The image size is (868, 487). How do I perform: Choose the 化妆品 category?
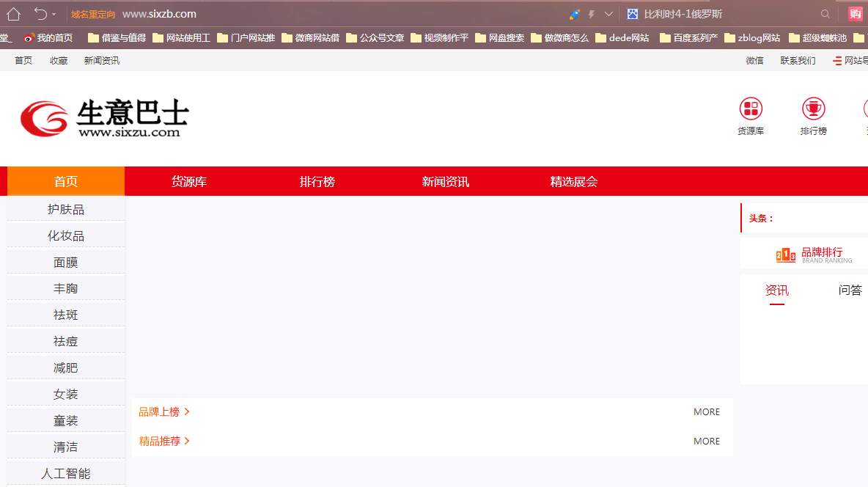(66, 235)
